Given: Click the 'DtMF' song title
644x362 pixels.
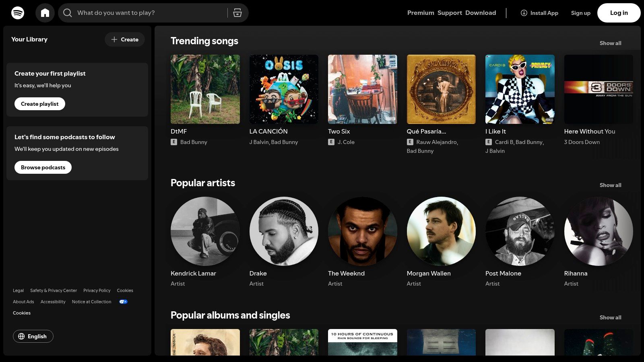Looking at the screenshot, I should (x=179, y=131).
